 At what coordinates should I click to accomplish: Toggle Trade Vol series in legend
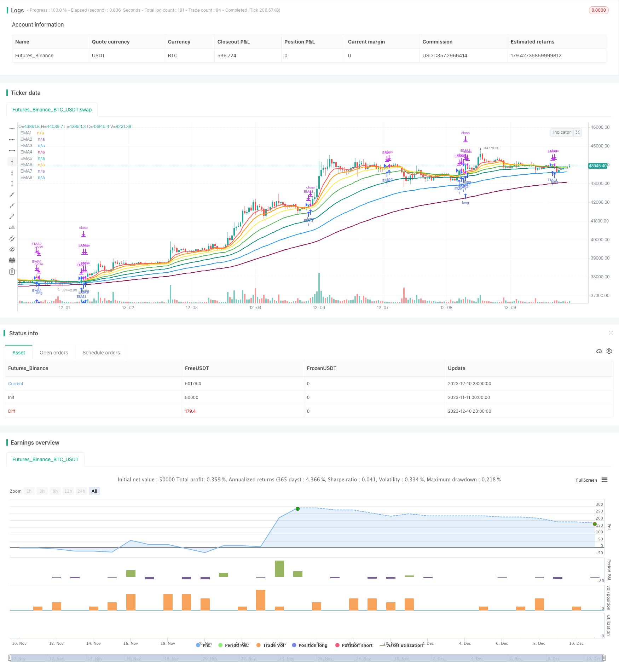coord(271,645)
